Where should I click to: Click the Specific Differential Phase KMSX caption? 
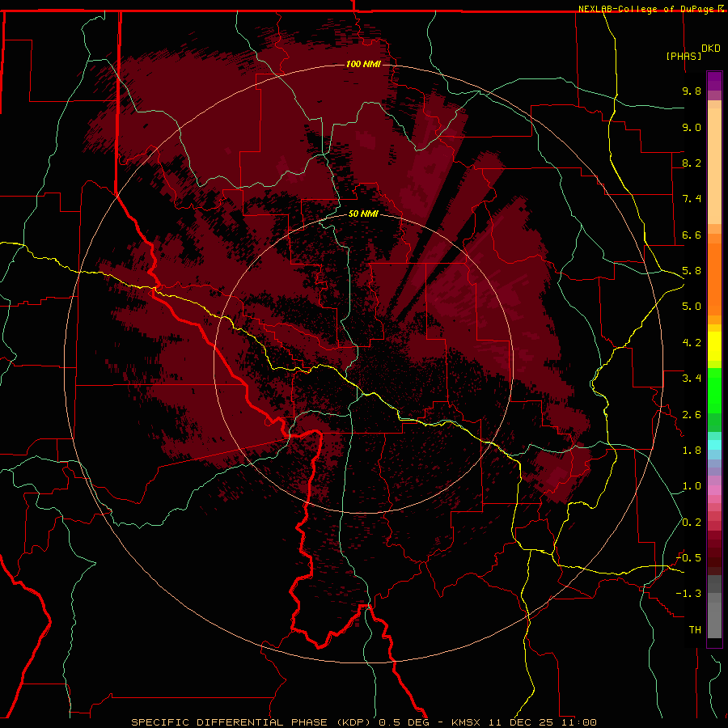click(x=363, y=722)
